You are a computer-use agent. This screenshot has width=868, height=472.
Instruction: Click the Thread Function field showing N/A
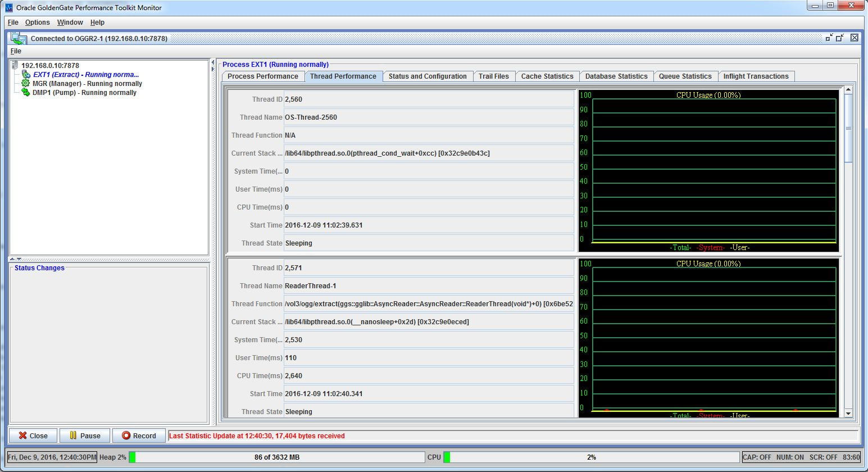(429, 135)
